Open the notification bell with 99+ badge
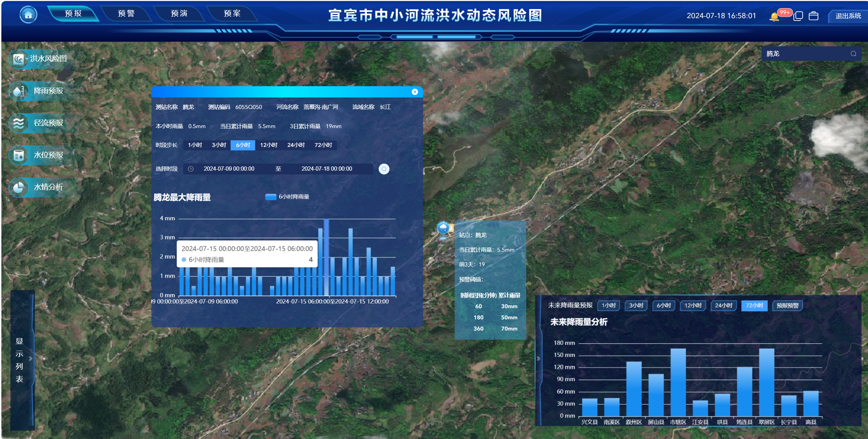The height and width of the screenshot is (439, 868). pyautogui.click(x=774, y=16)
